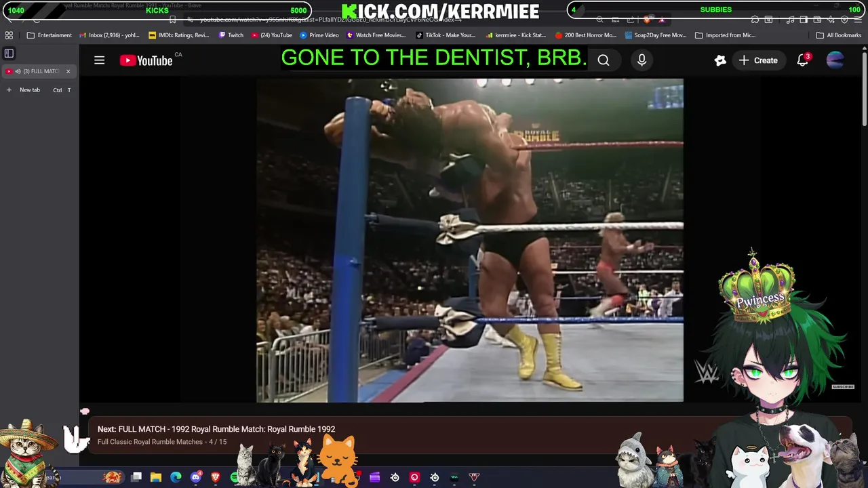
Task: Open the first SteelSeries taskbar icon
Action: [x=395, y=477]
